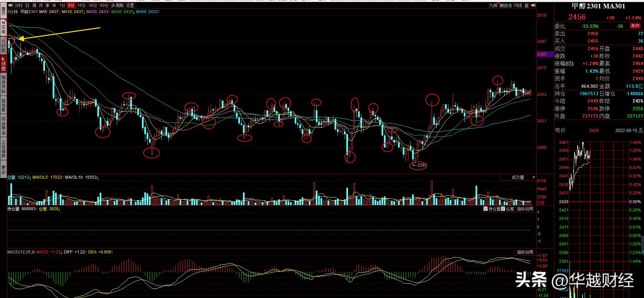The width and height of the screenshot is (644, 298).
Task: Click the 总手 value 464,902
Action: [590, 86]
